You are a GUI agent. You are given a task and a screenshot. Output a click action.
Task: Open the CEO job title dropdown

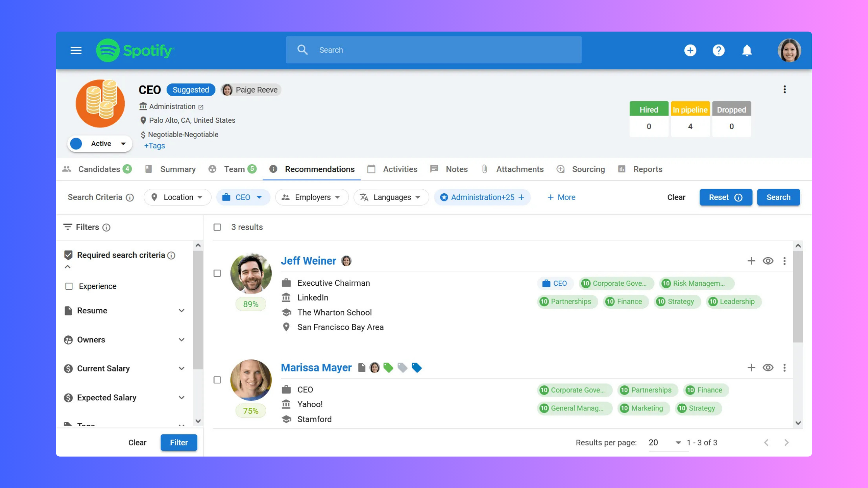pyautogui.click(x=243, y=198)
